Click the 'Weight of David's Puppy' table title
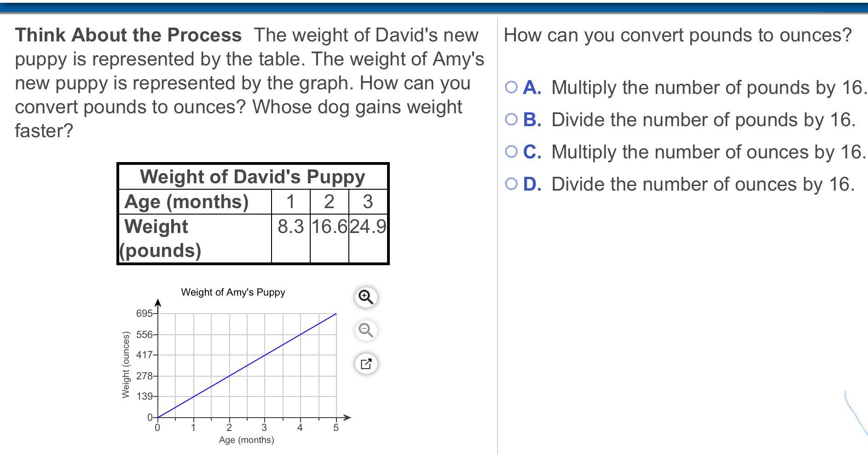The image size is (868, 454). [x=253, y=177]
